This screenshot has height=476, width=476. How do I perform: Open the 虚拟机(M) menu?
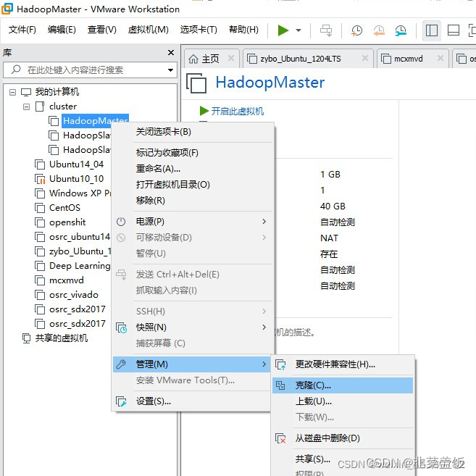(x=148, y=30)
